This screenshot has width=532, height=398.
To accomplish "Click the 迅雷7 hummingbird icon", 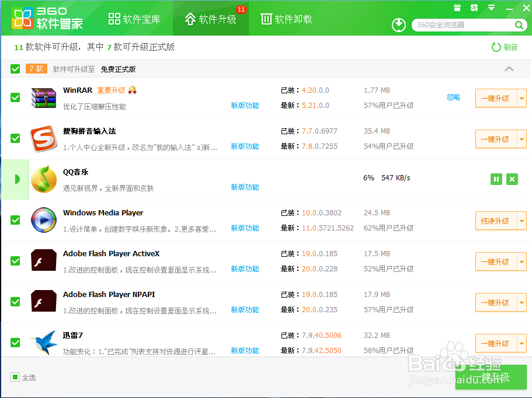I will point(44,342).
